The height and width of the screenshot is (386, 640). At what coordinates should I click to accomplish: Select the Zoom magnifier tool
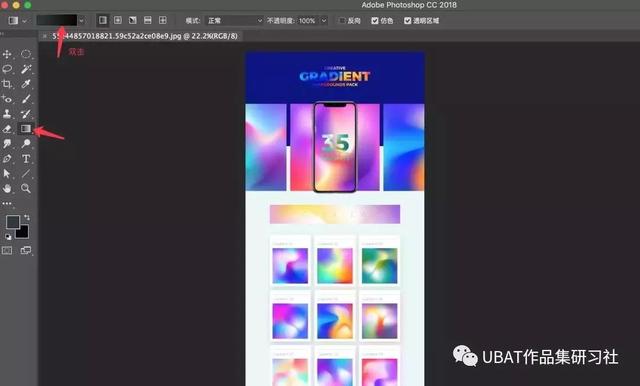pyautogui.click(x=26, y=189)
